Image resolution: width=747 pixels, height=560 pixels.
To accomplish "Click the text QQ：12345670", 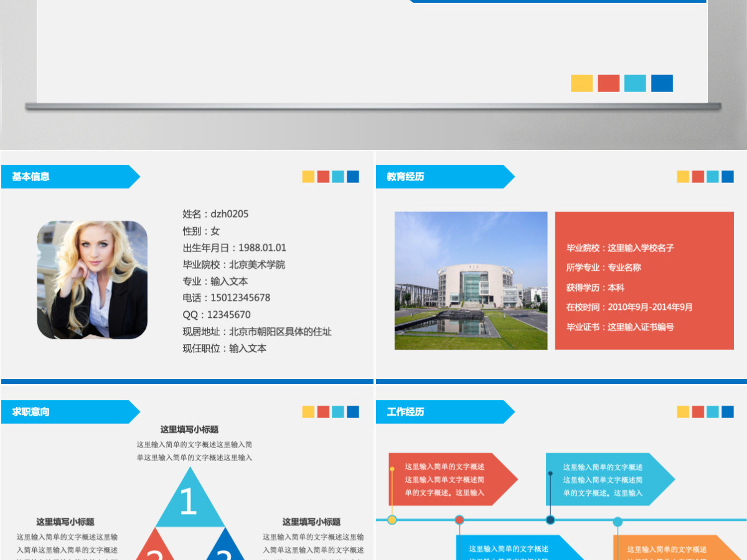I will point(217,315).
